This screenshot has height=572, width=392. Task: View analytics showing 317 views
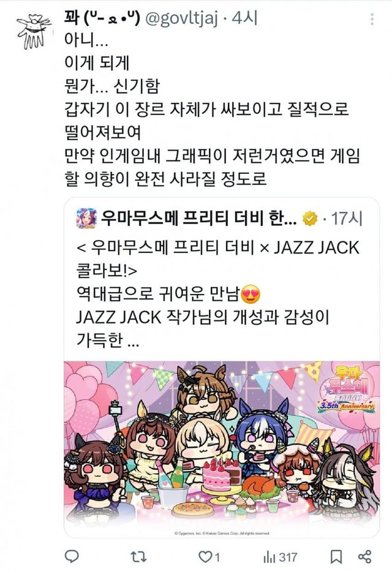[x=281, y=557]
